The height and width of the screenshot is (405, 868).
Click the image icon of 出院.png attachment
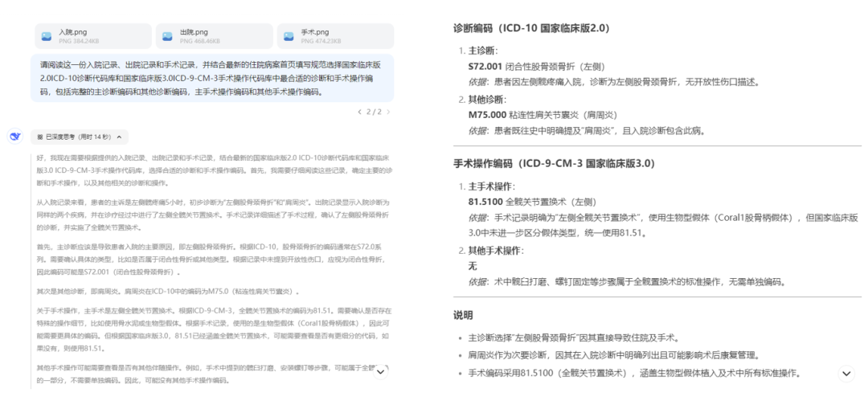pyautogui.click(x=168, y=36)
